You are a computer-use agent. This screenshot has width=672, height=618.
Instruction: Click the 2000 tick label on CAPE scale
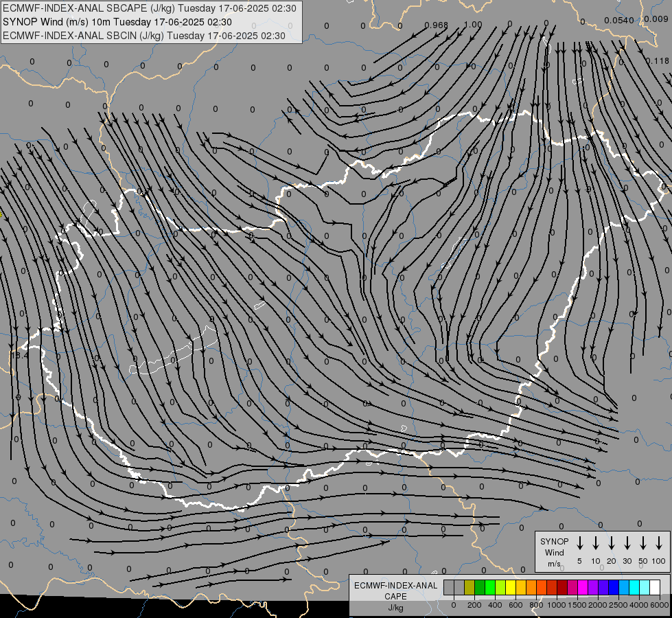(x=598, y=605)
